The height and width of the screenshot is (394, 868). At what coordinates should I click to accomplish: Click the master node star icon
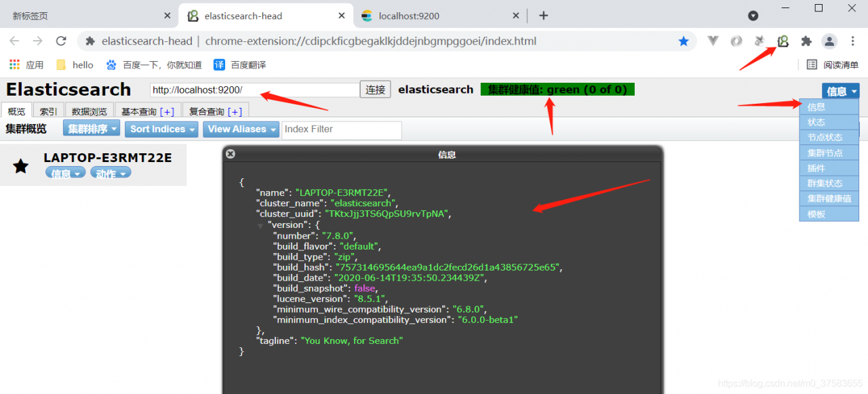coord(21,165)
